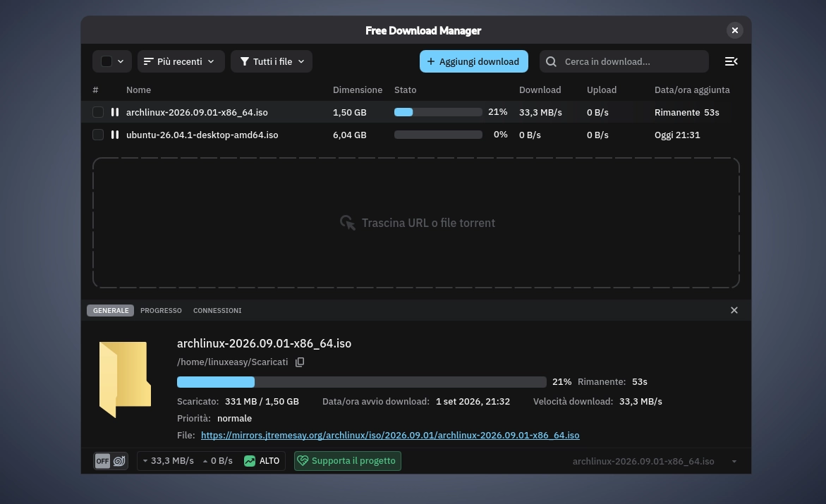Click the large 21% progress bar in details
This screenshot has width=826, height=504.
[362, 382]
